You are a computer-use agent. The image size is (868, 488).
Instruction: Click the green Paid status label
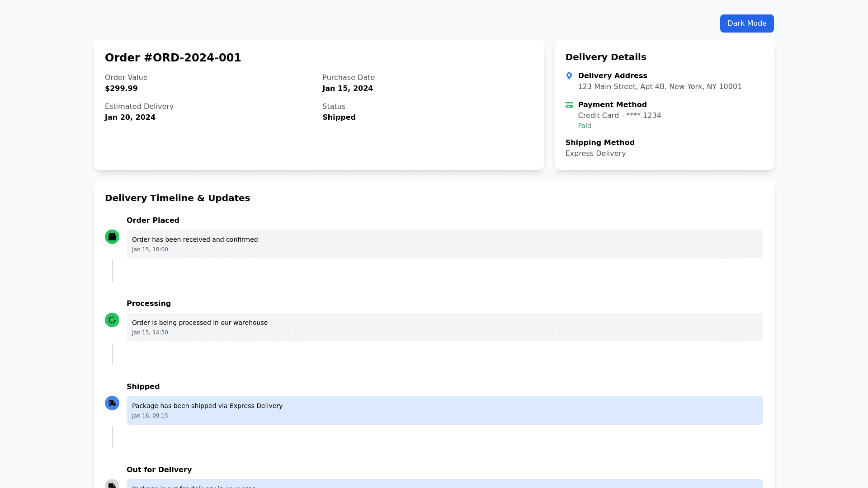point(585,126)
